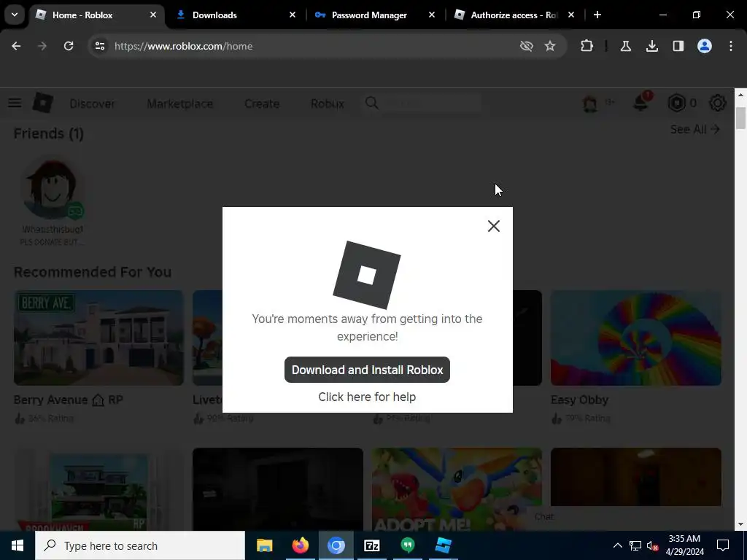Viewport: 747px width, 560px height.
Task: Open Easy Obby game thumbnail
Action: pos(636,338)
